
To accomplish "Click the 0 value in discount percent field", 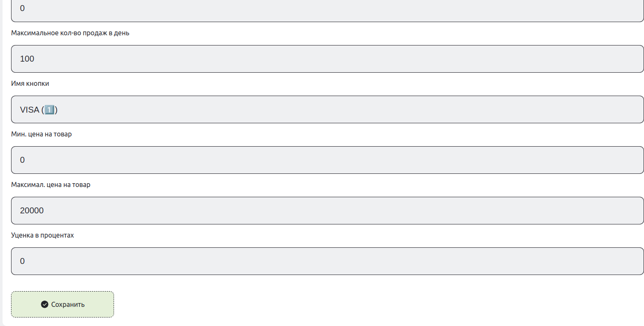I will point(23,261).
